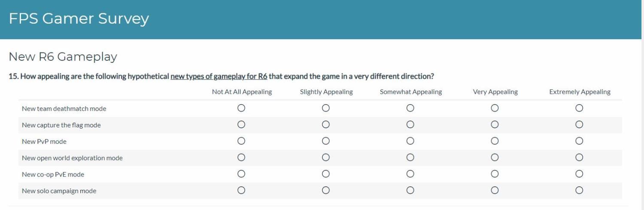This screenshot has width=644, height=210.
Task: Click the 'New open world exploration mode' row label
Action: tap(72, 158)
